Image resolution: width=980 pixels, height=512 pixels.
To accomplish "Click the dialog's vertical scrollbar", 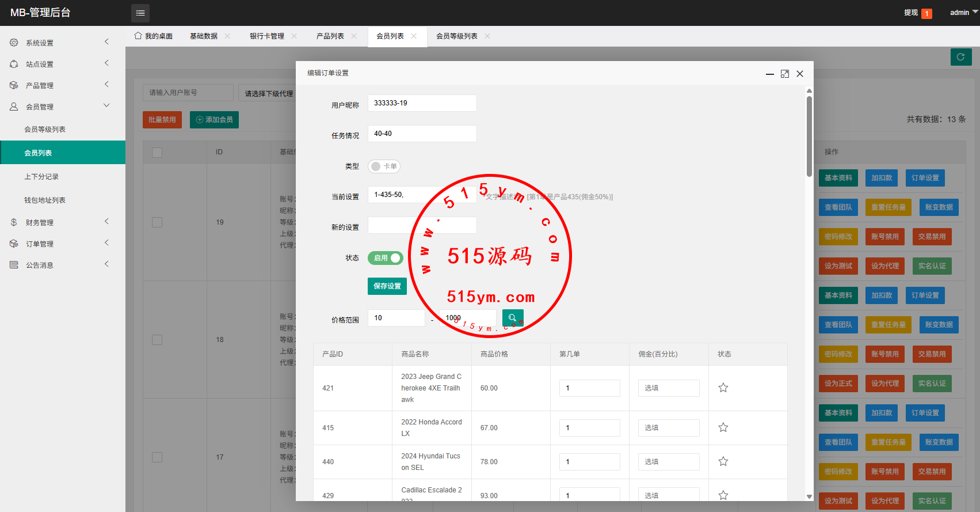I will pos(809,138).
